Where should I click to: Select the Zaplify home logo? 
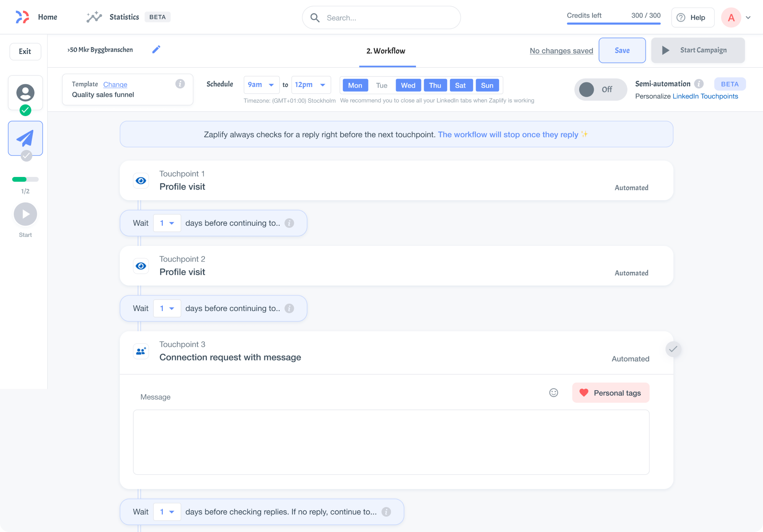[22, 17]
